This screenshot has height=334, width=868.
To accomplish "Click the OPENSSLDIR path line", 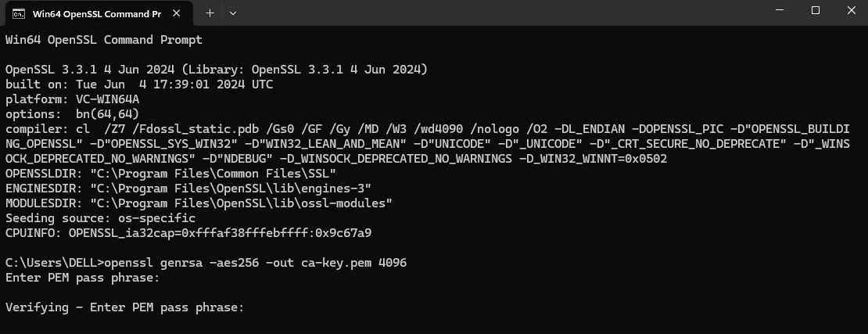I will click(171, 174).
